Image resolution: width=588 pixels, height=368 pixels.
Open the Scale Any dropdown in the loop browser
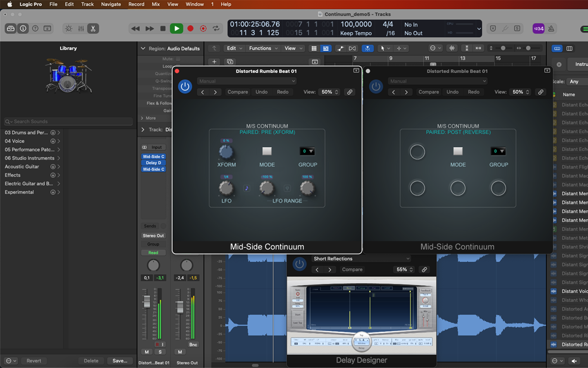[x=577, y=81]
